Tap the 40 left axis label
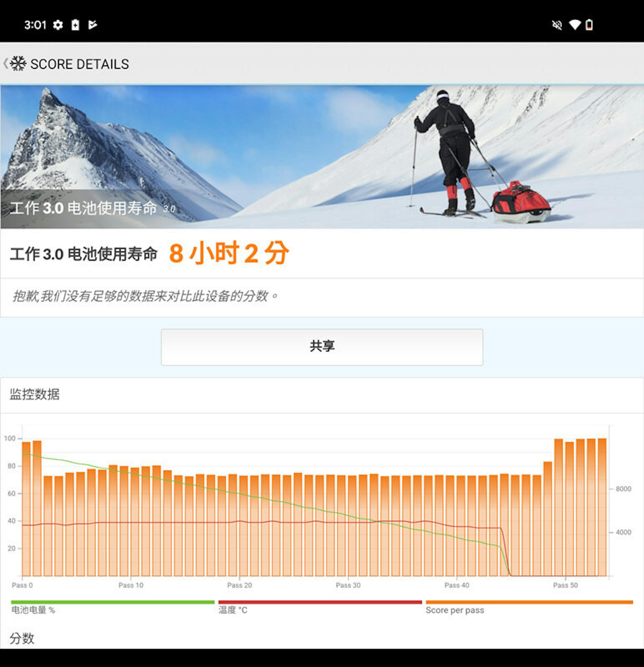Viewport: 644px width, 667px height. point(12,521)
